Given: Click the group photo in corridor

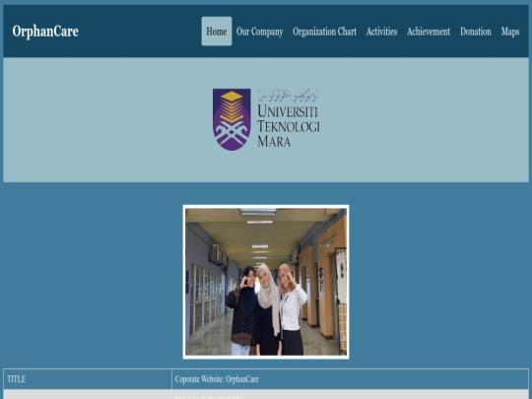Looking at the screenshot, I should 266,282.
